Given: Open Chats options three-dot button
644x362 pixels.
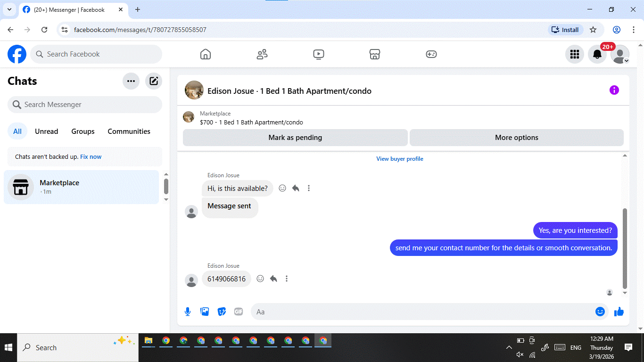Looking at the screenshot, I should 131,81.
